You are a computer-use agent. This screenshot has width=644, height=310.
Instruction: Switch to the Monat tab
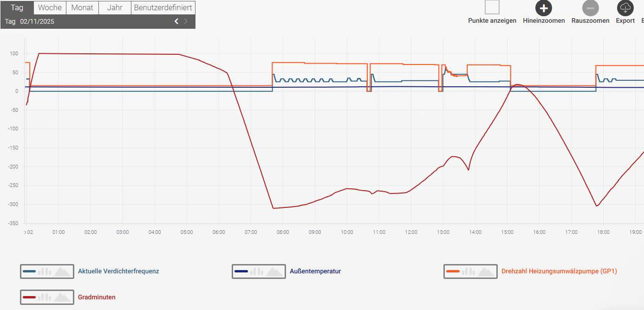pyautogui.click(x=82, y=8)
